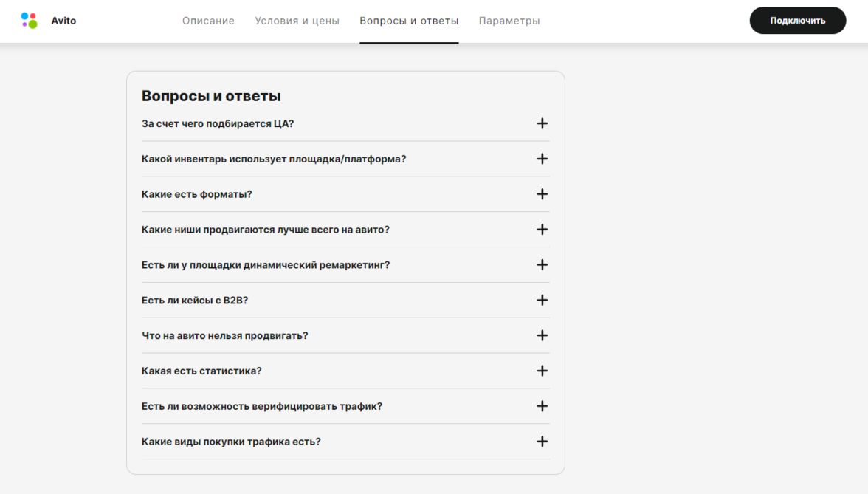868x494 pixels.
Task: Expand the "Какая есть статистика?" question
Action: (542, 371)
